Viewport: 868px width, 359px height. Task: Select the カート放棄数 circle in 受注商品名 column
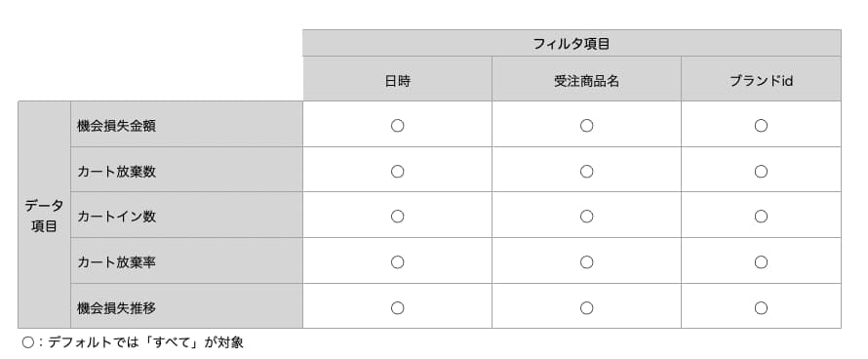click(x=587, y=171)
